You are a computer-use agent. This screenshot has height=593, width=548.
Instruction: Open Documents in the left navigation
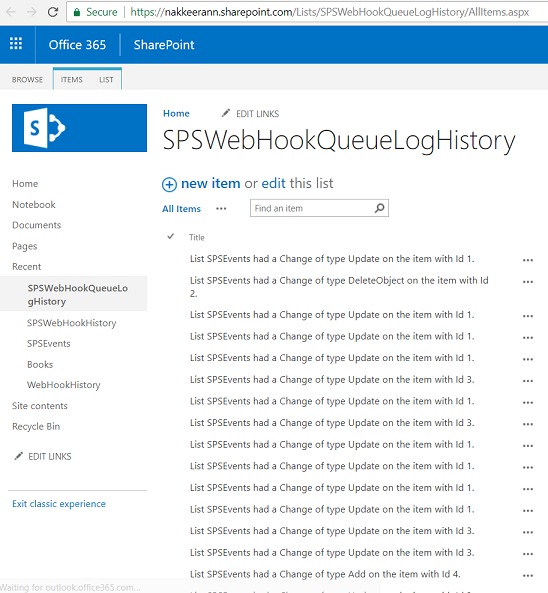coord(37,225)
